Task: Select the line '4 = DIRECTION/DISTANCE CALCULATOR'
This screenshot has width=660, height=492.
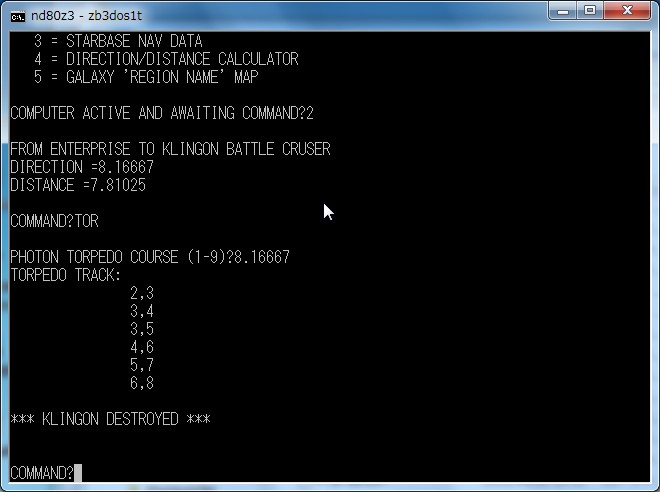Action: coord(166,59)
